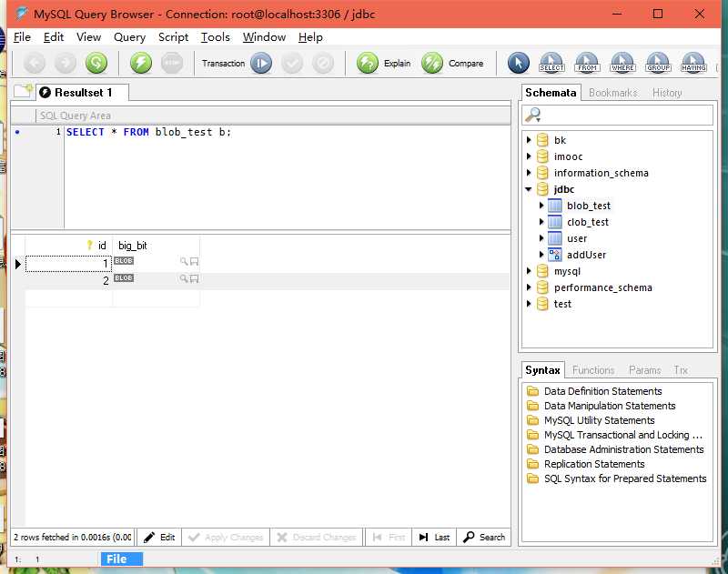
Task: Expand the user table
Action: point(541,238)
